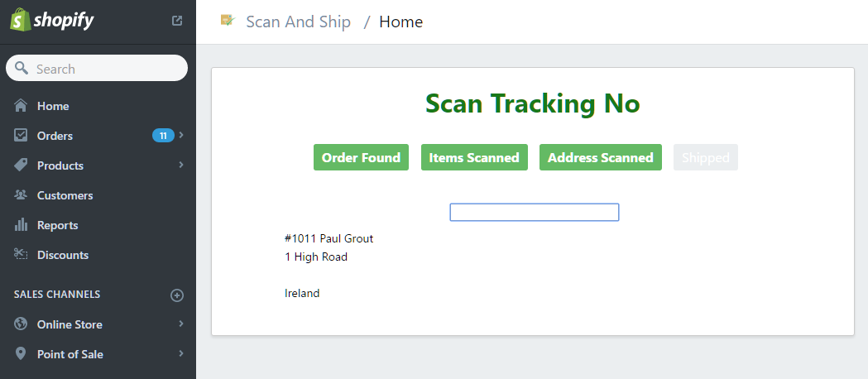The height and width of the screenshot is (379, 868).
Task: Click the Point of Sale pin icon
Action: pos(21,354)
